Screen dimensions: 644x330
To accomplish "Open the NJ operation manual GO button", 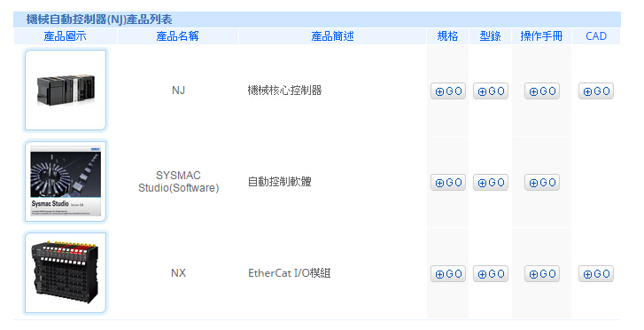I will [542, 91].
